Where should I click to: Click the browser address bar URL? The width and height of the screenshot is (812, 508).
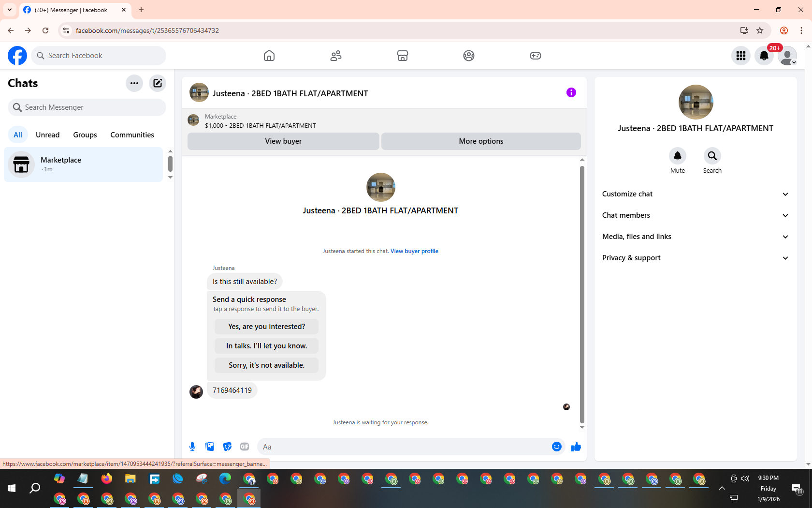147,30
